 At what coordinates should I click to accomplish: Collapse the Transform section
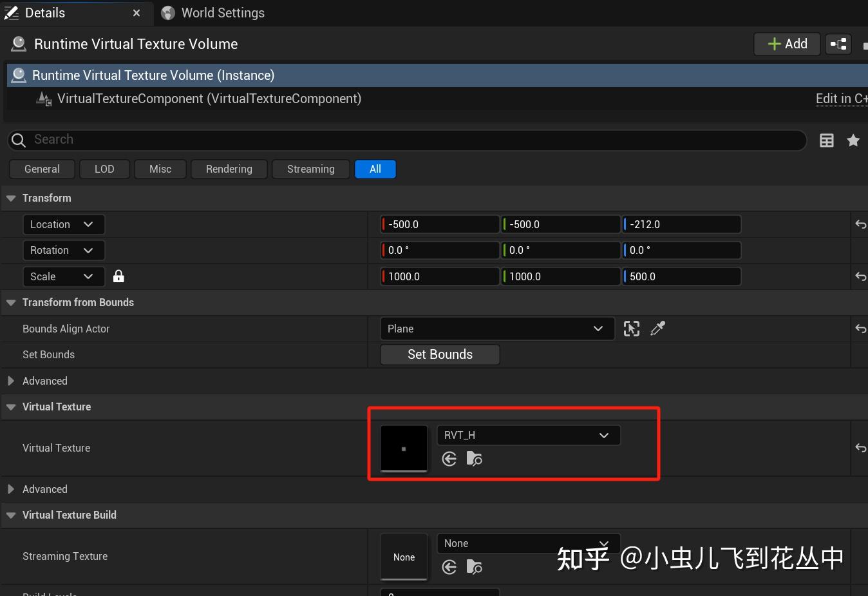11,198
